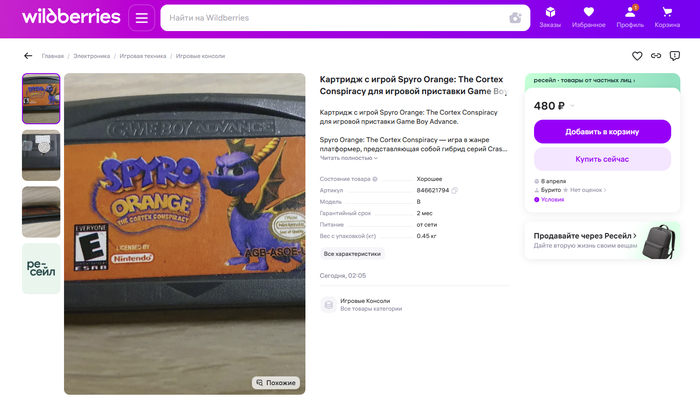Click the camera image search icon
Screen dimensions: 700x397
pyautogui.click(x=515, y=18)
